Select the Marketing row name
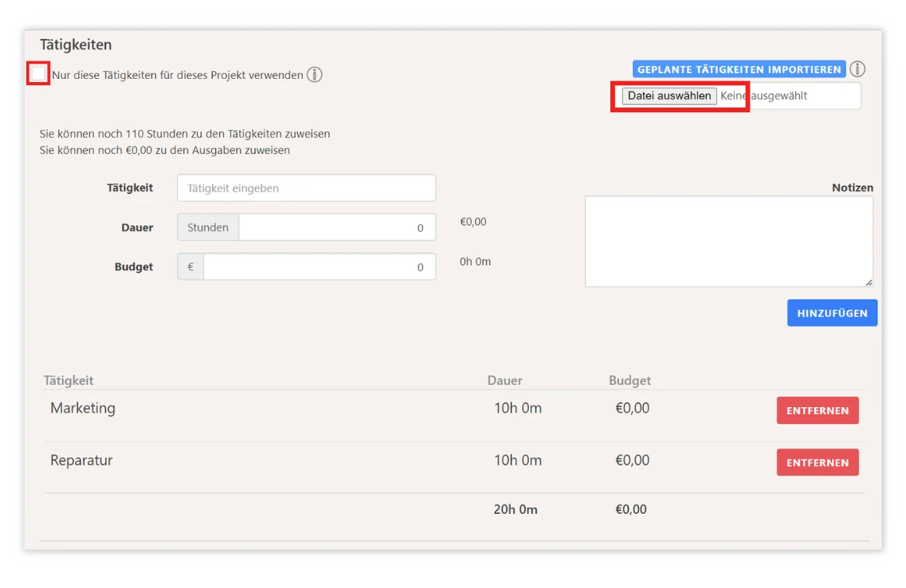 pyautogui.click(x=83, y=408)
